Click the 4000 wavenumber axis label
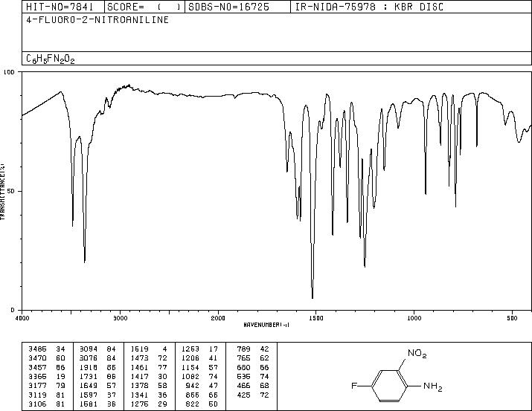The height and width of the screenshot is (411, 532). [x=22, y=318]
